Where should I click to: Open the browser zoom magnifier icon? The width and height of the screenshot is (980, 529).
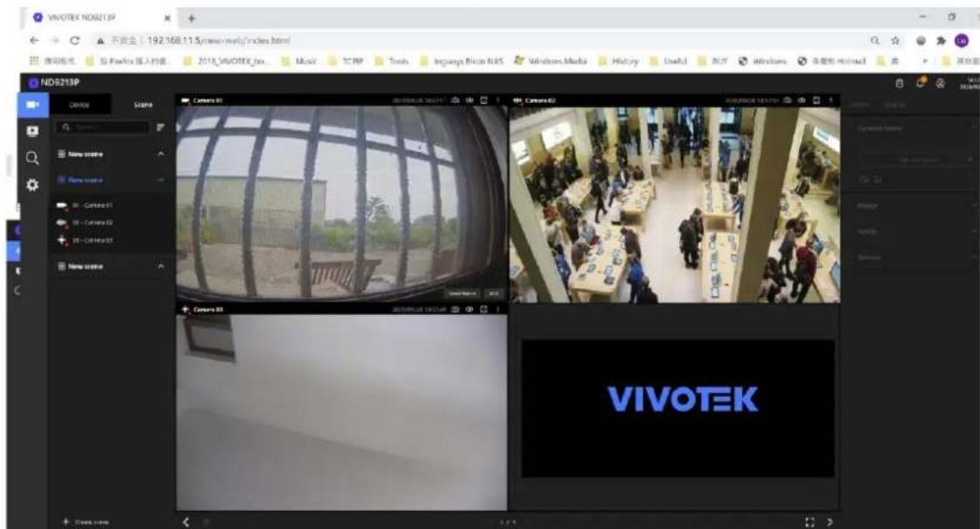click(875, 41)
